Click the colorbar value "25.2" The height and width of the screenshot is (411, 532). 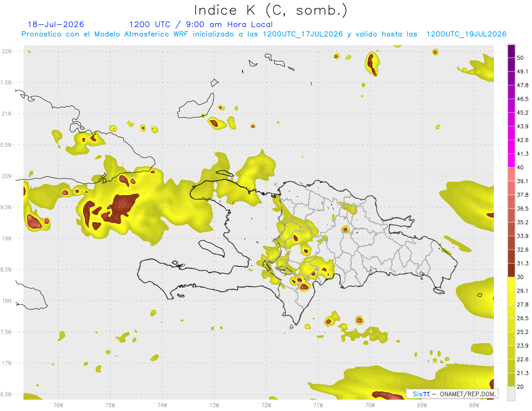click(x=523, y=332)
